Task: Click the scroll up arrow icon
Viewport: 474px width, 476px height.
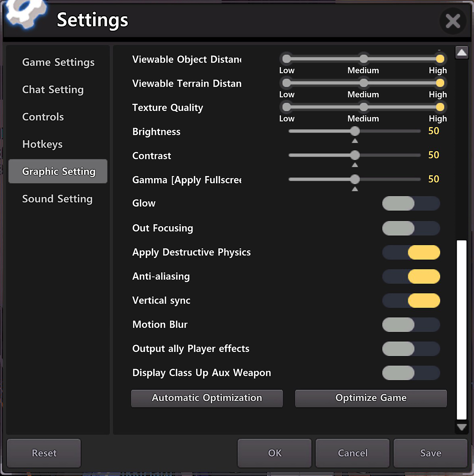Action: 462,52
